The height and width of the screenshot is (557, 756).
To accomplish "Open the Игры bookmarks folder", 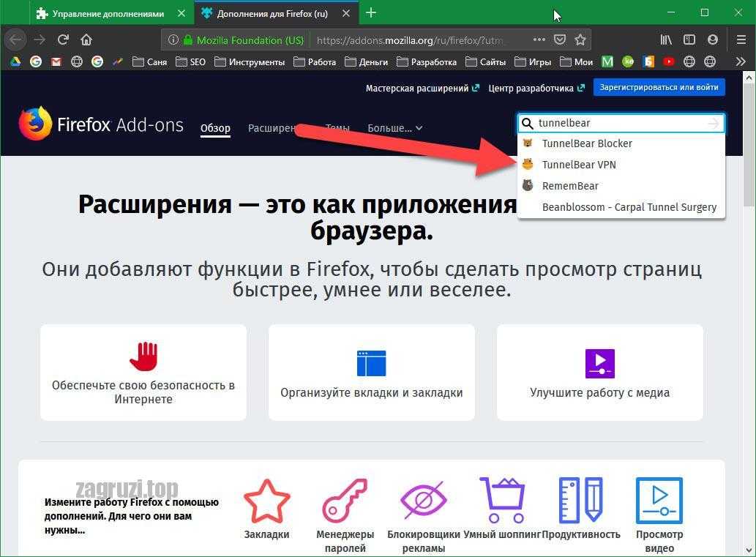I will (x=533, y=61).
